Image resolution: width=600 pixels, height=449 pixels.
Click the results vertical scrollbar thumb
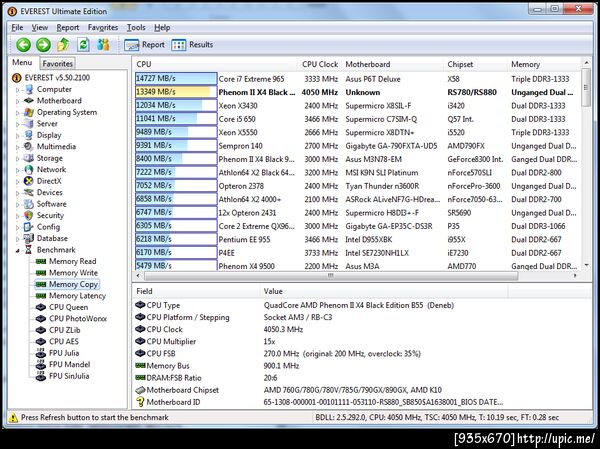pyautogui.click(x=586, y=87)
